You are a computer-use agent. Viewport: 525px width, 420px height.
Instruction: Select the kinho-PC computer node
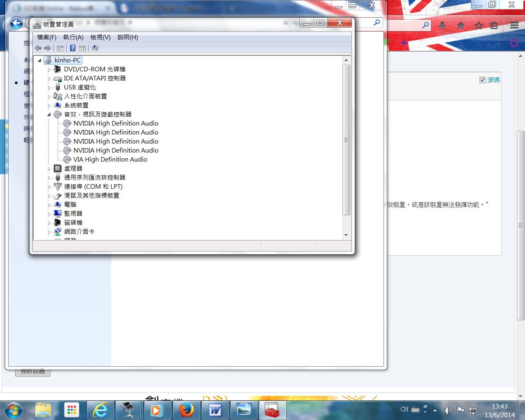[x=68, y=60]
